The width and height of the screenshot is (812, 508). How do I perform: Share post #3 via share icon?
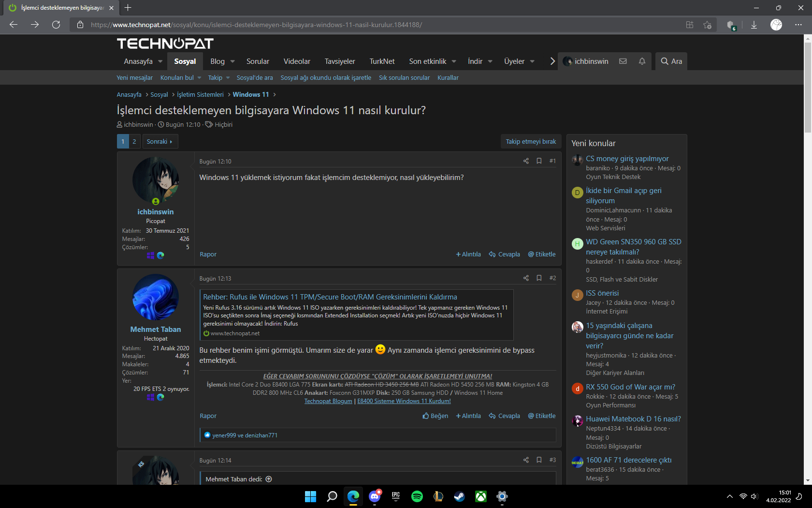(526, 460)
